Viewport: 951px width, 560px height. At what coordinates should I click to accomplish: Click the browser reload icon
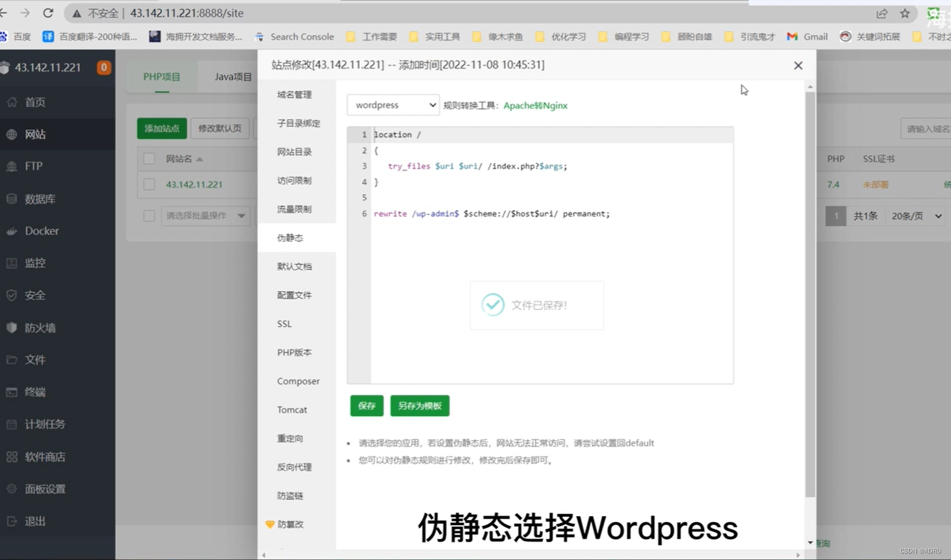pyautogui.click(x=48, y=13)
